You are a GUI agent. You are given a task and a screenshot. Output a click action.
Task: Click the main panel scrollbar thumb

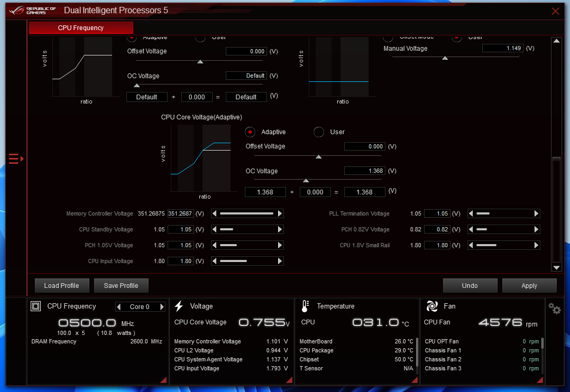pyautogui.click(x=556, y=209)
